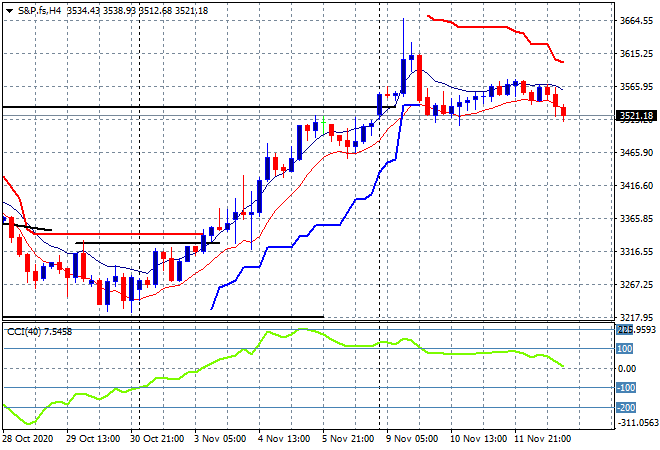Image resolution: width=660 pixels, height=450 pixels.
Task: Click the 11 Nov 21:00 time label
Action: click(x=543, y=439)
